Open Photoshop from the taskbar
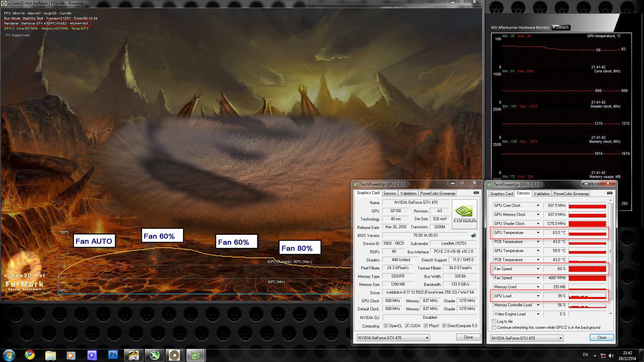This screenshot has height=362, width=644. [113, 355]
